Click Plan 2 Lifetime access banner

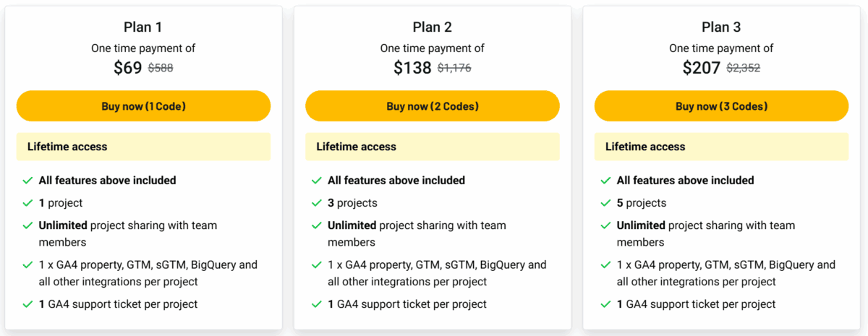click(x=433, y=147)
